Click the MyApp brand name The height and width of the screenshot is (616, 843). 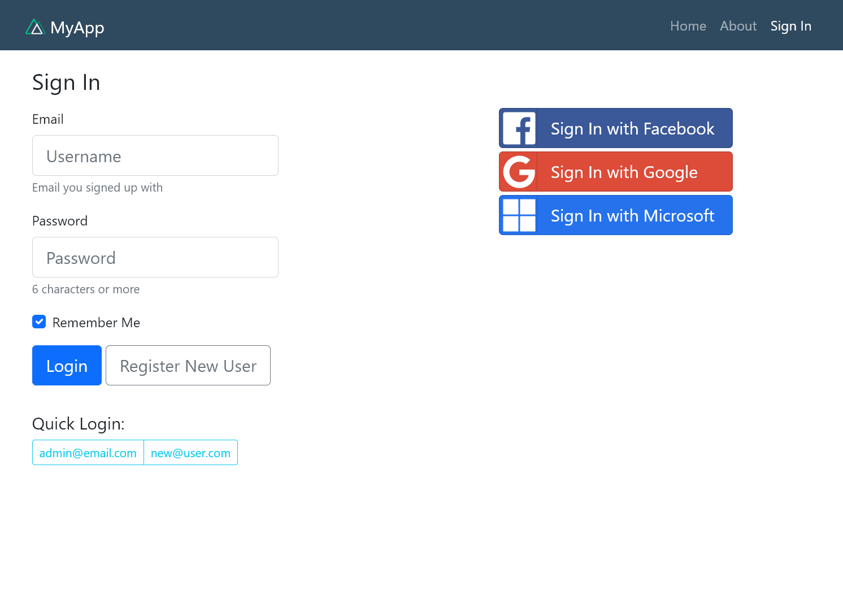(77, 27)
